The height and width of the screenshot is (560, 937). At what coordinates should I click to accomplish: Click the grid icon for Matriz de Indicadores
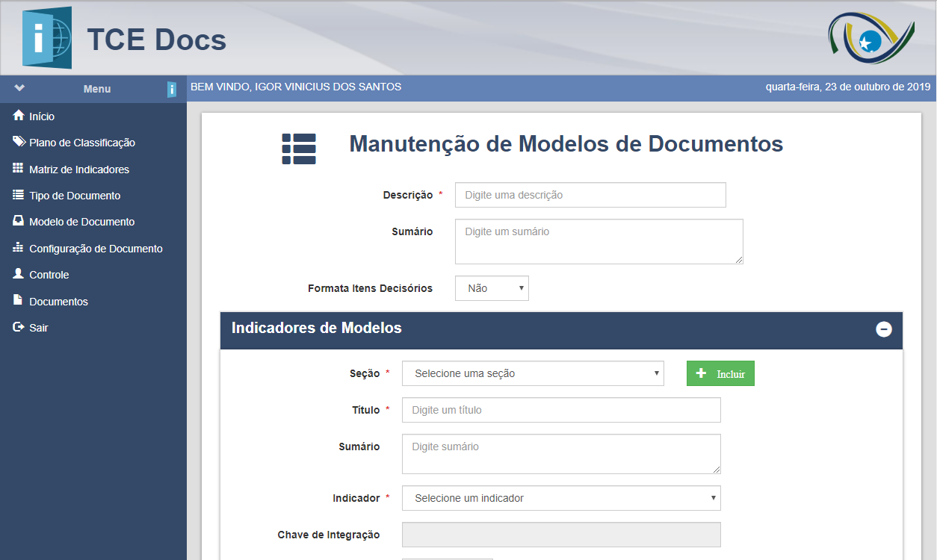tap(19, 169)
